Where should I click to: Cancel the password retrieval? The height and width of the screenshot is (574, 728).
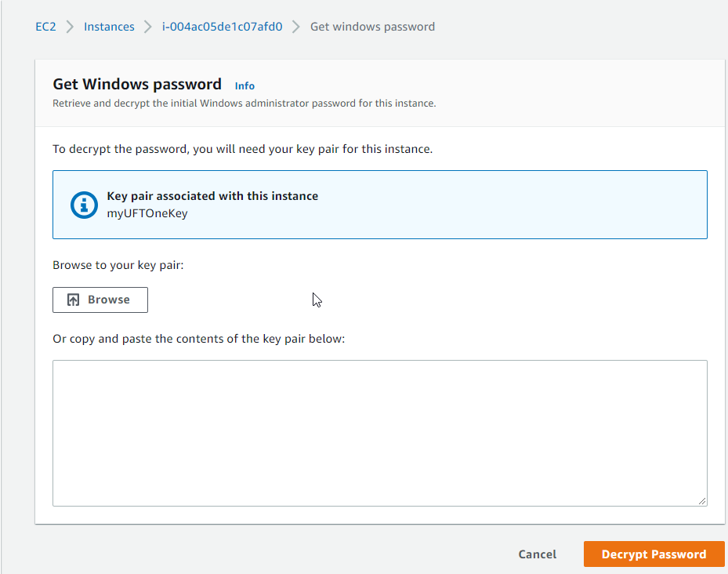point(537,554)
